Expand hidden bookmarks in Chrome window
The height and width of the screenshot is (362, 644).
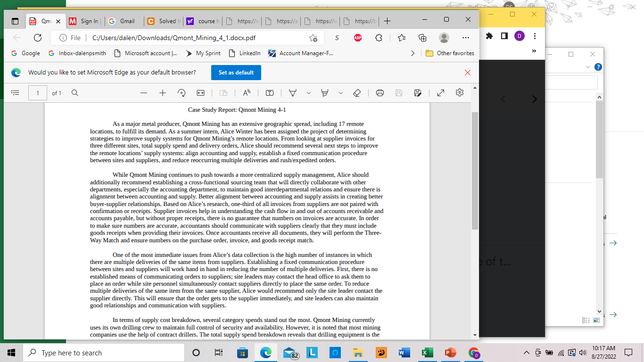[x=534, y=51]
